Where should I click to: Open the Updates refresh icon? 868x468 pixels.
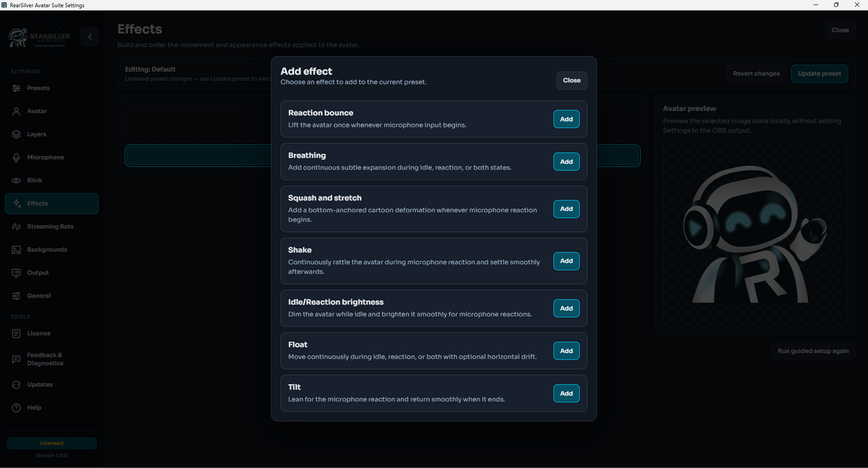pyautogui.click(x=16, y=385)
